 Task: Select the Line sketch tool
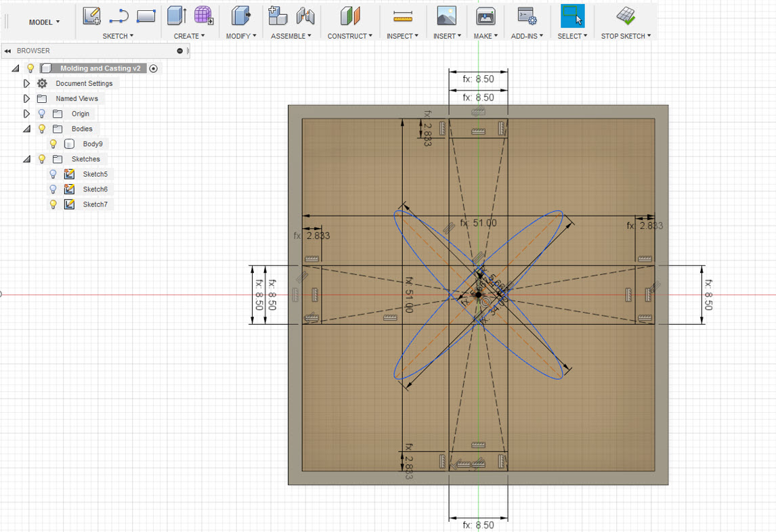pos(118,16)
